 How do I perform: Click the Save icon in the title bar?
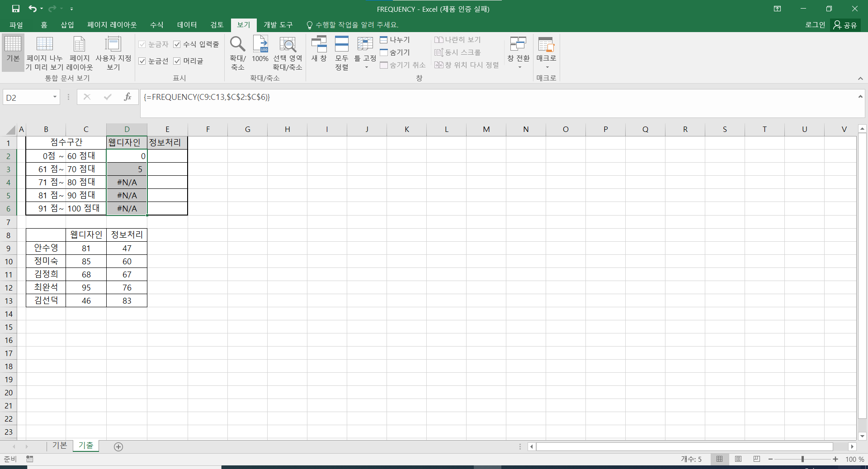click(16, 9)
